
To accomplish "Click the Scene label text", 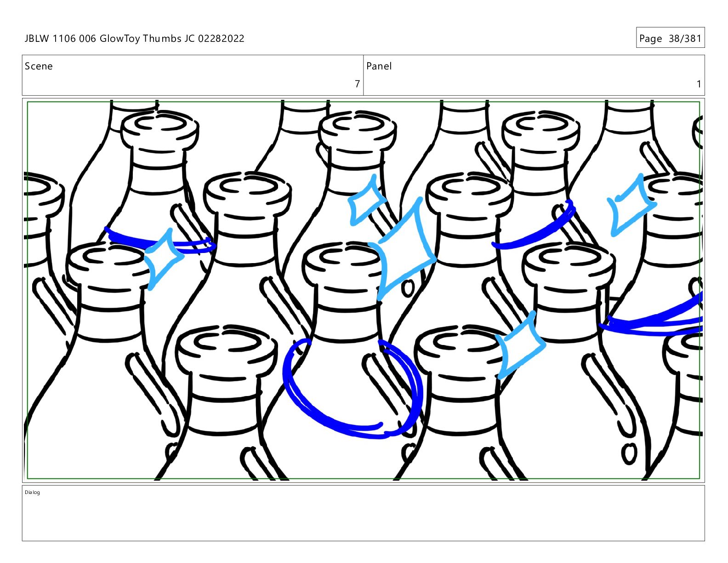I will coord(39,66).
